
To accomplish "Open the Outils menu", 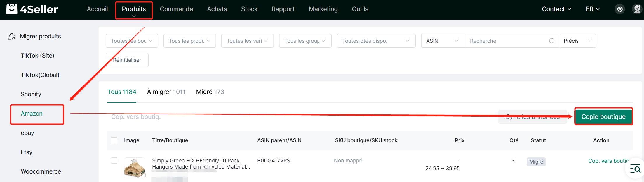I will click(x=360, y=9).
